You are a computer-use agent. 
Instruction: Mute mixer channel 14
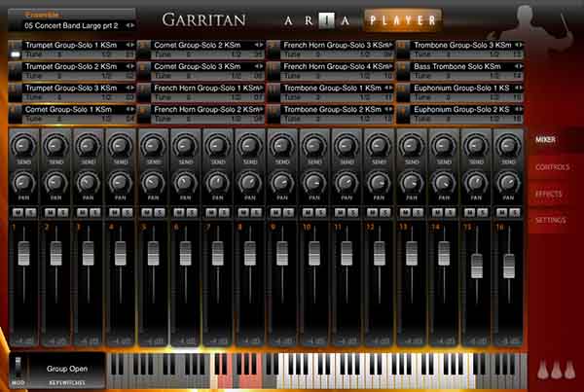click(437, 211)
